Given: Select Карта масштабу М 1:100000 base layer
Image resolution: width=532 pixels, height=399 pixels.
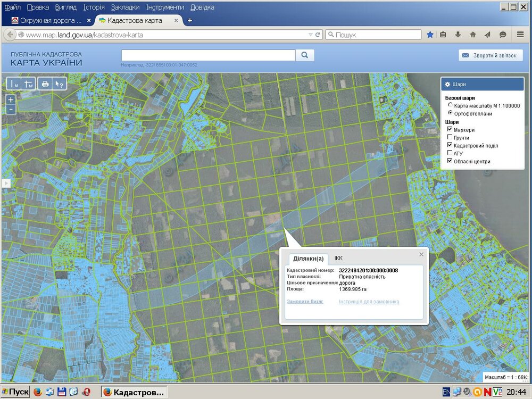Looking at the screenshot, I should tap(450, 106).
